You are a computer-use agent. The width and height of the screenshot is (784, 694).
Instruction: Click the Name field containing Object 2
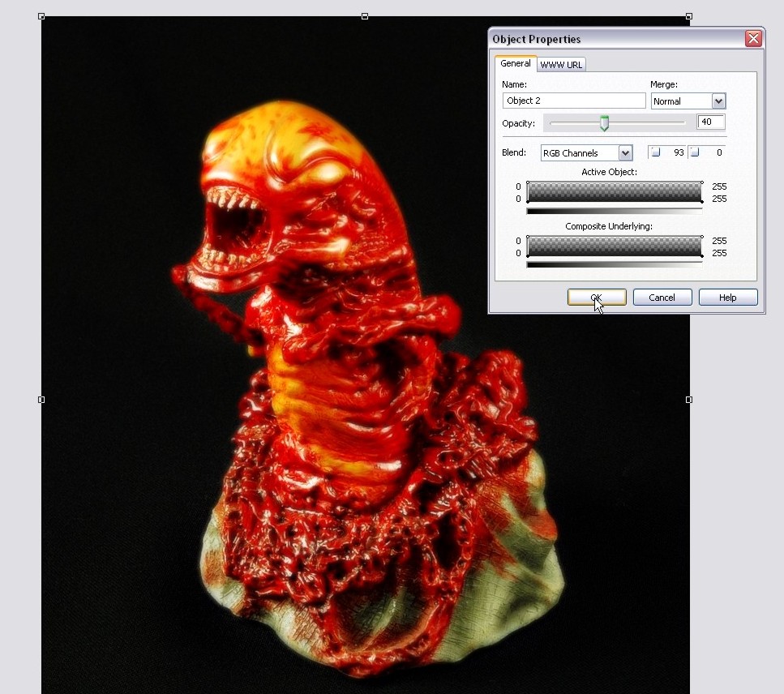(x=574, y=101)
